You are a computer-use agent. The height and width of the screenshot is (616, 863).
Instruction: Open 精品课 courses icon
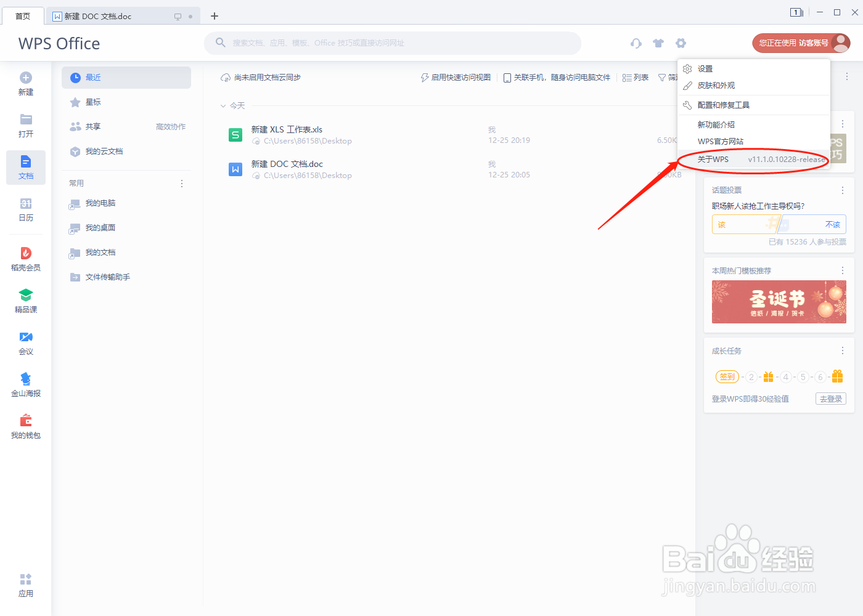[x=26, y=295]
